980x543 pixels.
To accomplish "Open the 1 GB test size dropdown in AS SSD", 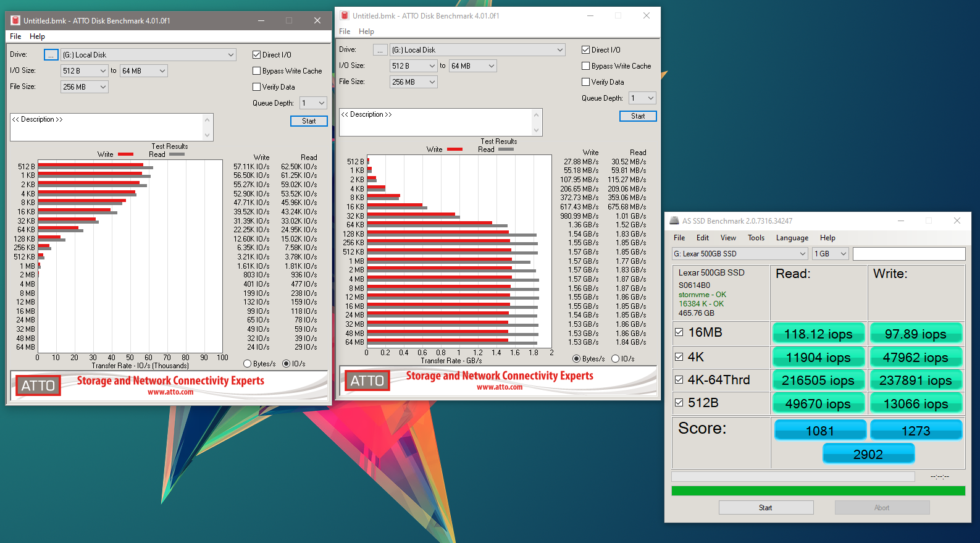I will tap(831, 254).
